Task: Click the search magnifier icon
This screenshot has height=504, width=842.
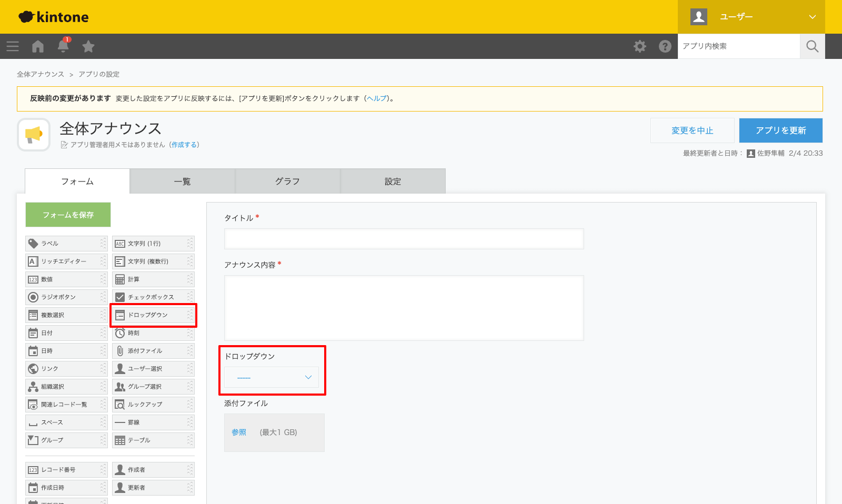Action: [813, 46]
